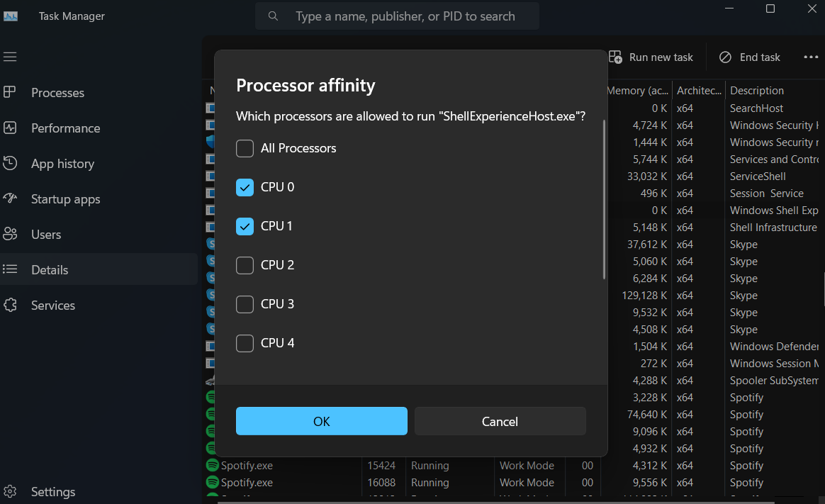Screen dimensions: 825x504
Task: Open the Services page
Action: pos(99,305)
